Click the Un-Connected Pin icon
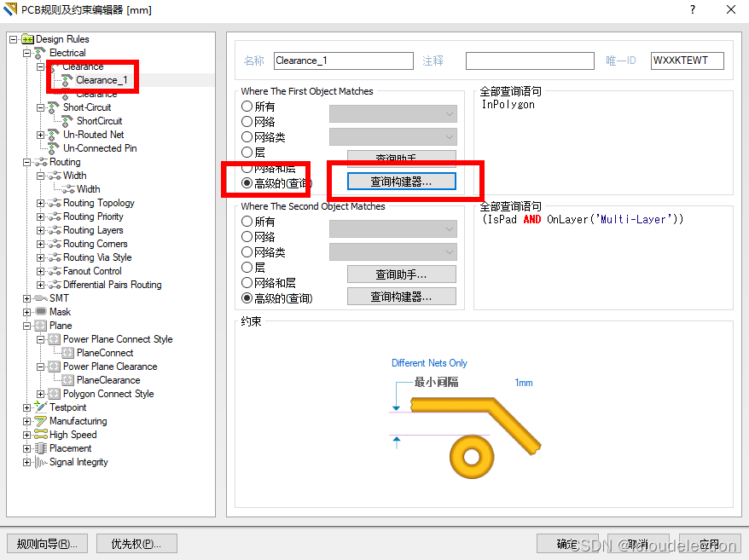This screenshot has width=749, height=560. point(54,148)
